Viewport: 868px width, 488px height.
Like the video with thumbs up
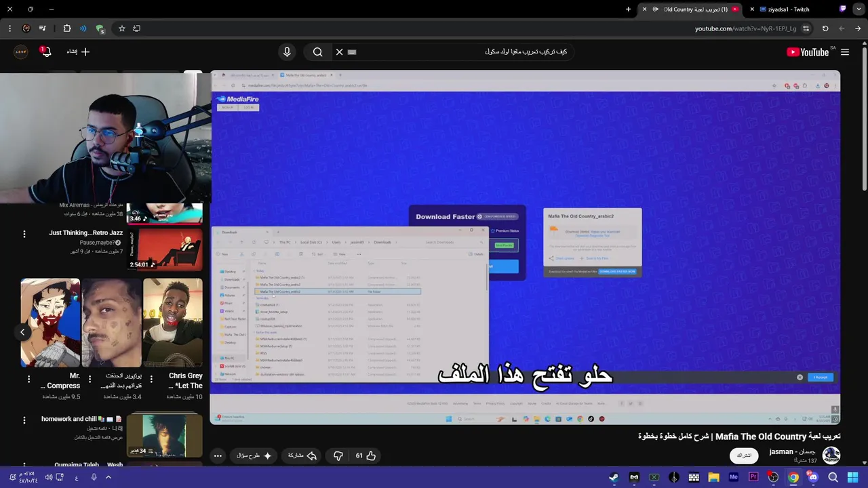(366, 455)
